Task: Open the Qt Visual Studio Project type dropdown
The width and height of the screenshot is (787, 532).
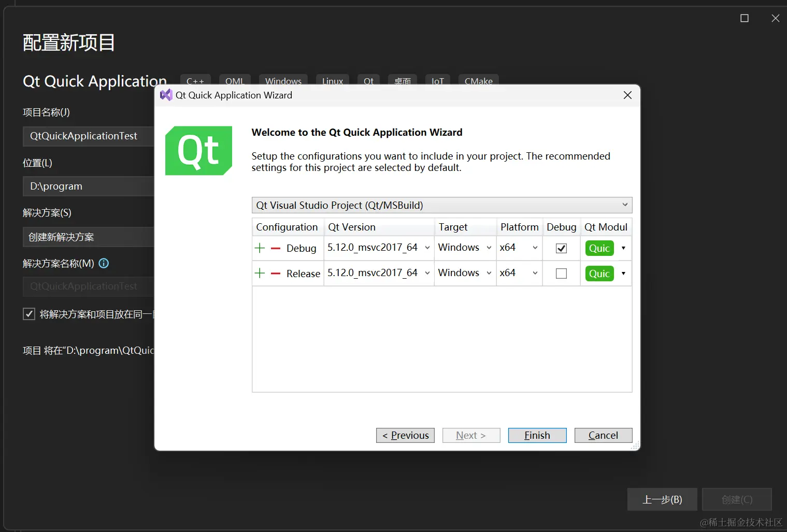Action: tap(442, 205)
